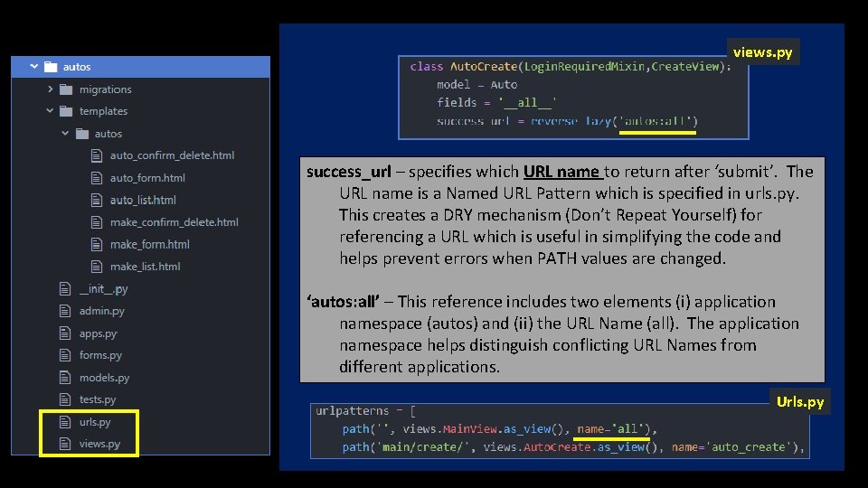Select the autos root folder row
Image resolution: width=868 pixels, height=488 pixels.
pyautogui.click(x=141, y=66)
